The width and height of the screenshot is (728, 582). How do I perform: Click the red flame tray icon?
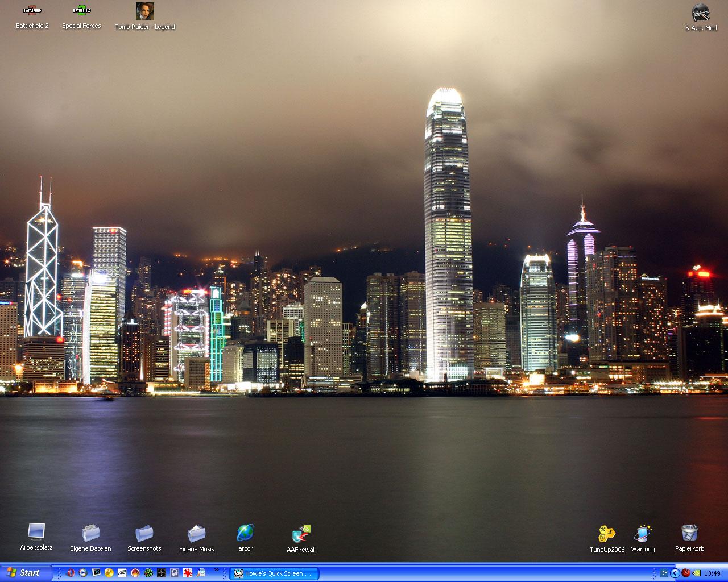point(686,573)
